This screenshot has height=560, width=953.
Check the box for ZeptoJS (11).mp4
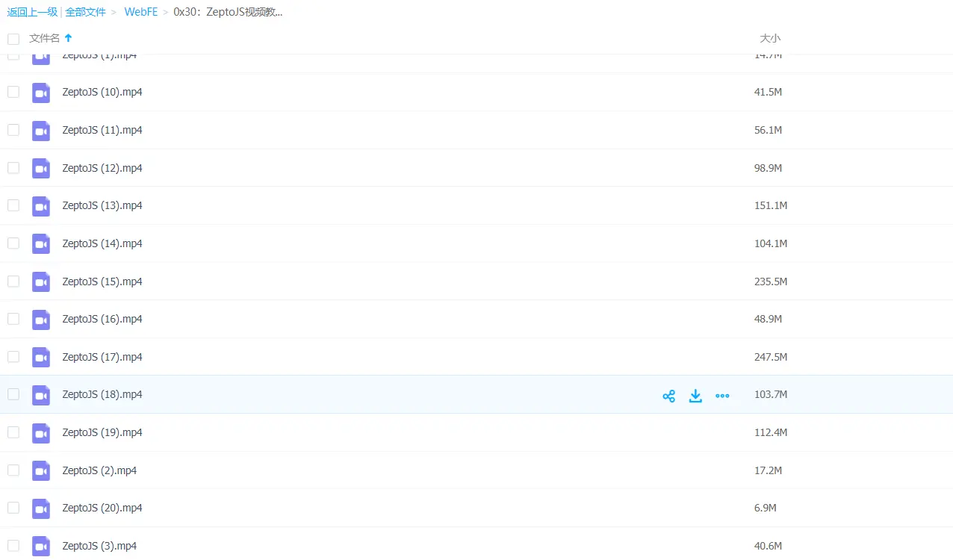(13, 130)
